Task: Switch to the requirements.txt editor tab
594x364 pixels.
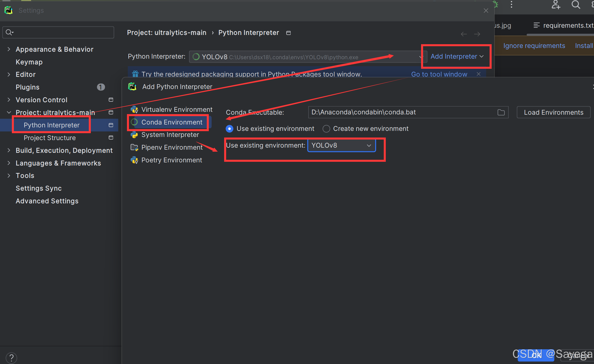Action: pyautogui.click(x=563, y=25)
